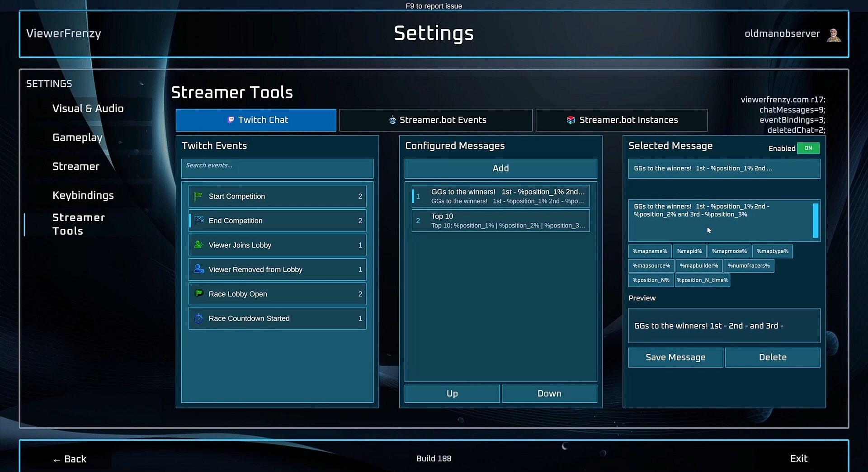
Task: Switch to the Streamer.bot Events tab
Action: (436, 120)
